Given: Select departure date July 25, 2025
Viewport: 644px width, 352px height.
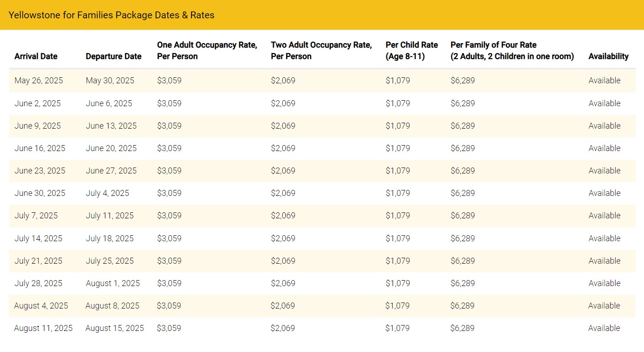Looking at the screenshot, I should (x=110, y=261).
